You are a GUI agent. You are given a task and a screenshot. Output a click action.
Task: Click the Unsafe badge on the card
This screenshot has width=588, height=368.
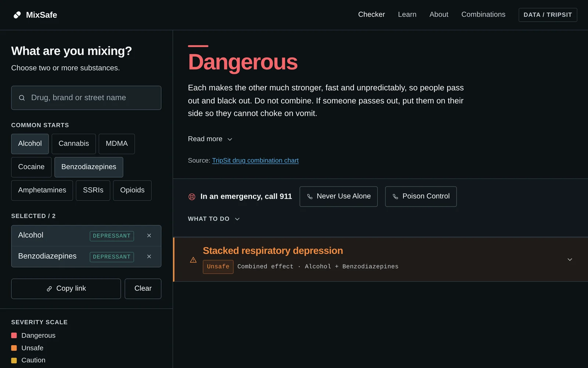218,267
